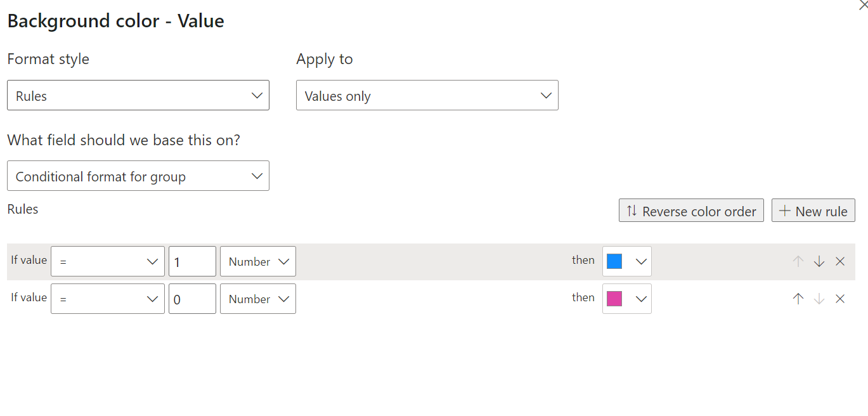Click the up arrow on the first rule

798,261
